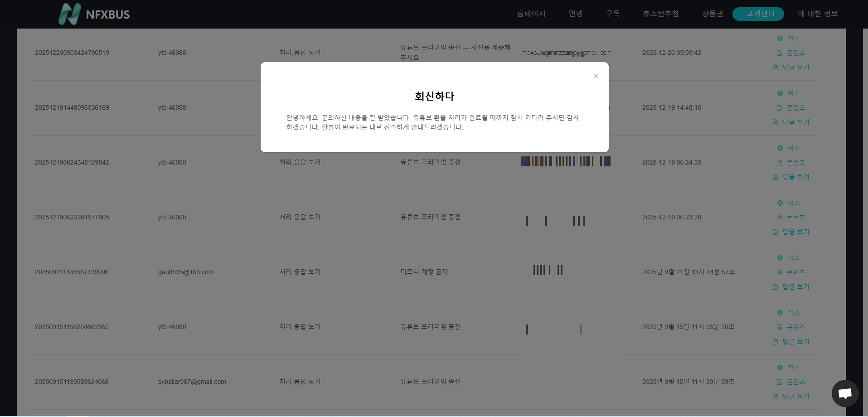Click 답글 보기 in the 2025-12-19 06:23:28 row

[x=791, y=232]
